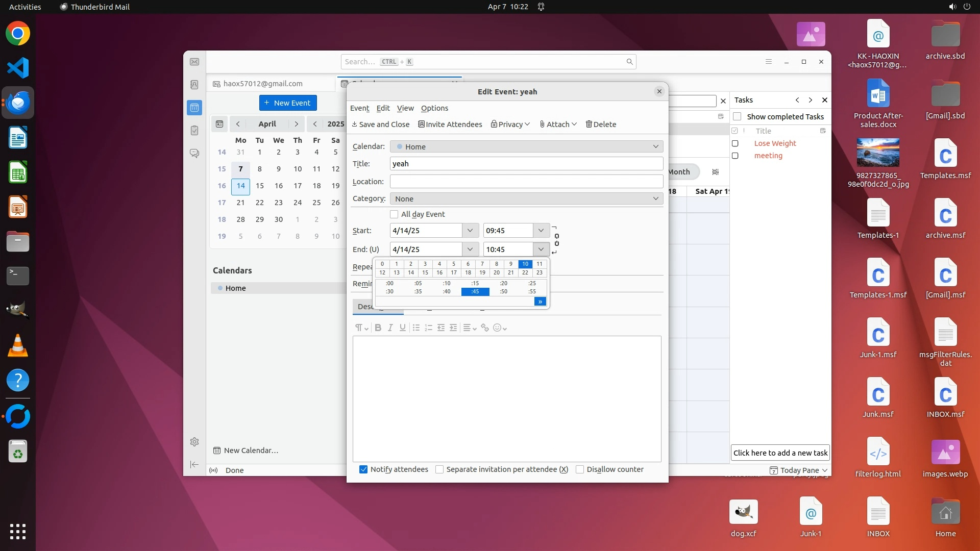The image size is (980, 551).
Task: Open the Category None dropdown
Action: [x=526, y=199]
